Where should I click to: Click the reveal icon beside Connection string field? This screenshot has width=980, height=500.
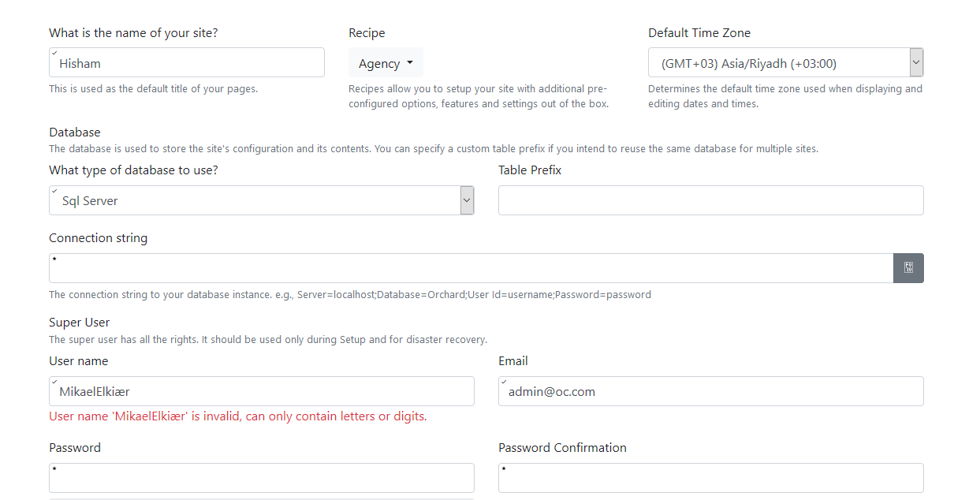(908, 268)
